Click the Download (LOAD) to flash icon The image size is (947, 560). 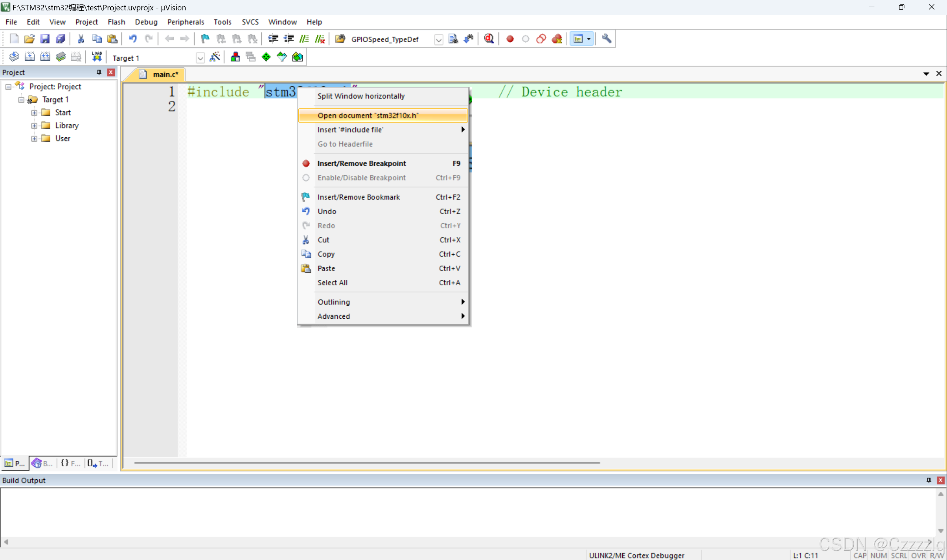tap(97, 57)
